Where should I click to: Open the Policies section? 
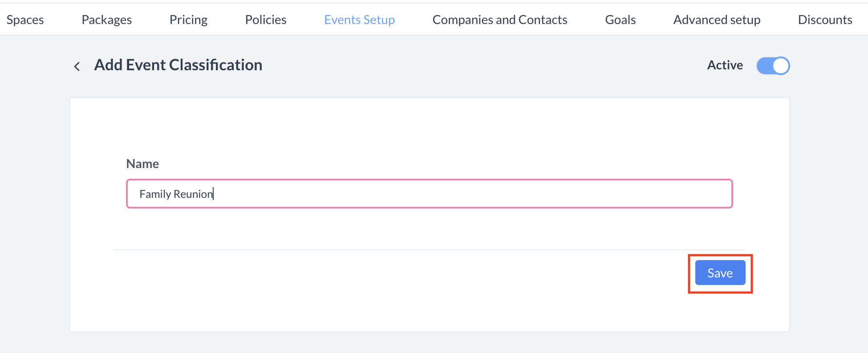265,20
